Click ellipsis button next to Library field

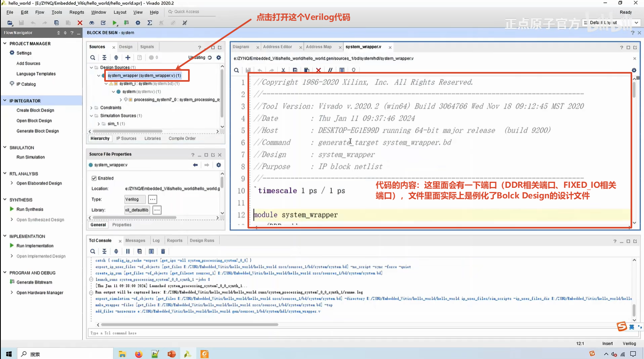(x=157, y=210)
